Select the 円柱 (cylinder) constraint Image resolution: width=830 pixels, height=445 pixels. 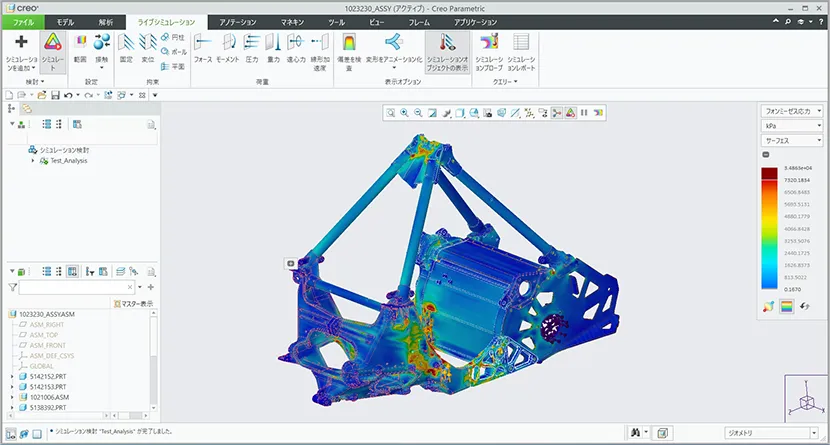point(173,37)
